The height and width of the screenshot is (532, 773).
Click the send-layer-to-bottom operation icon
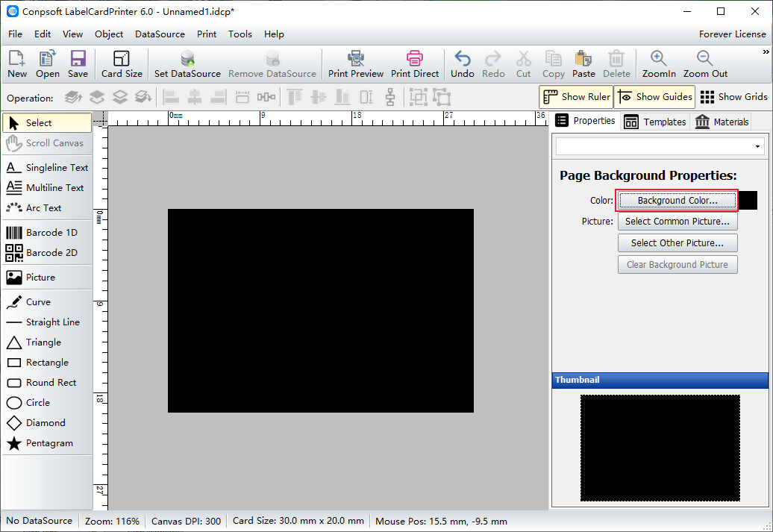143,97
